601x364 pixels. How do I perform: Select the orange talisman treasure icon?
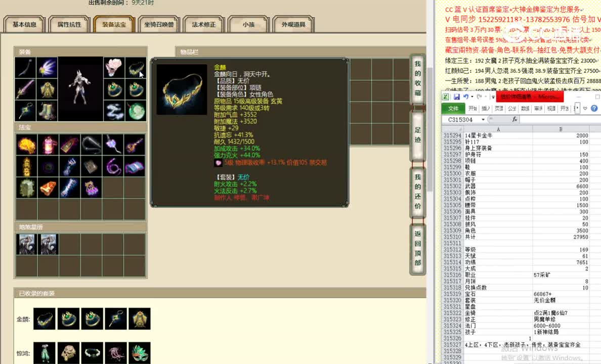click(x=48, y=188)
